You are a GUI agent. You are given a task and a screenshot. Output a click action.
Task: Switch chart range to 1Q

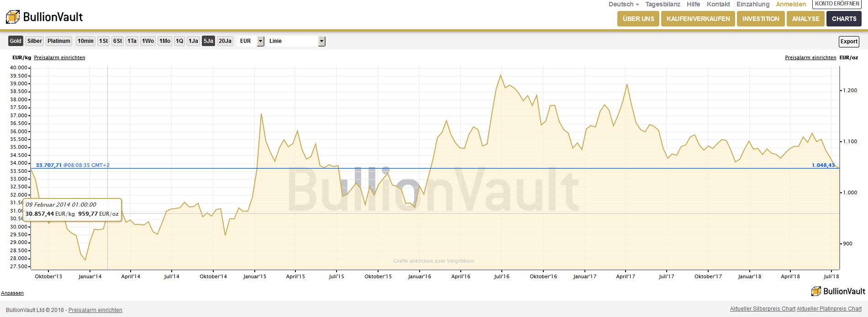click(179, 41)
